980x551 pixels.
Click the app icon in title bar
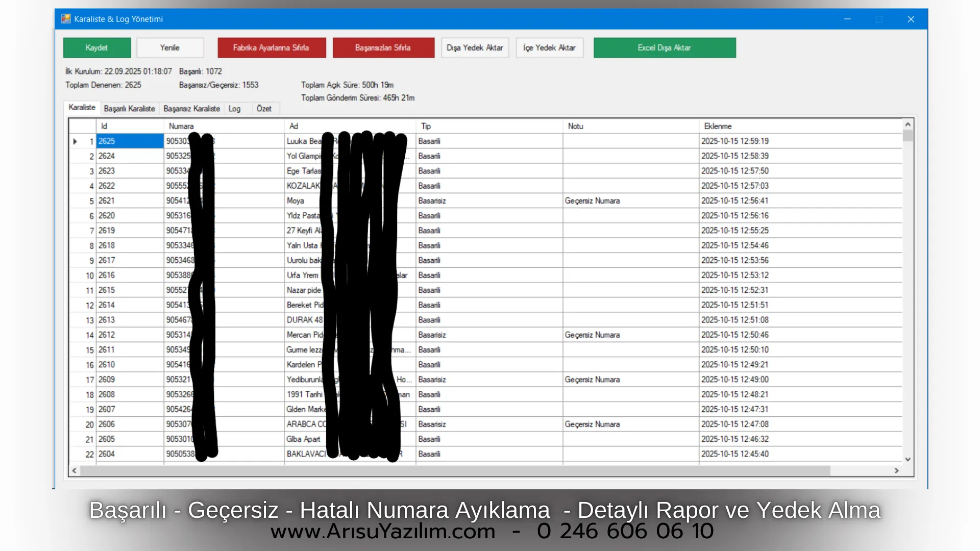click(66, 19)
